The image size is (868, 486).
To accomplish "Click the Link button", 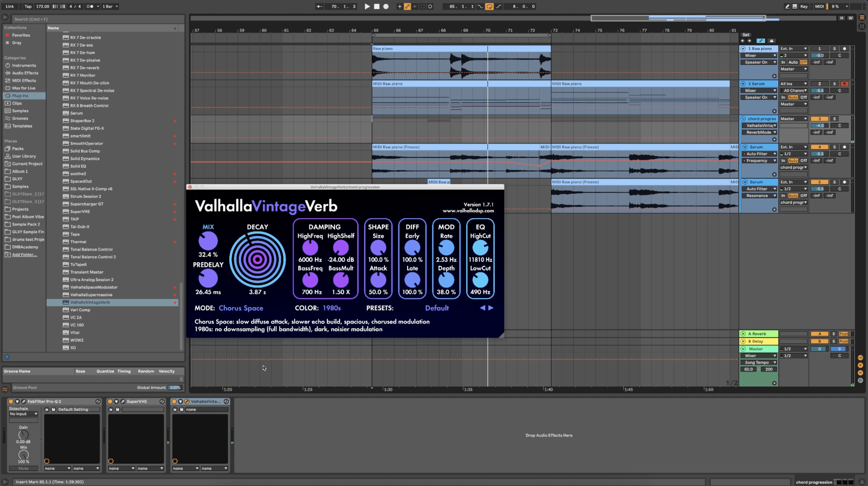I will tap(10, 6).
